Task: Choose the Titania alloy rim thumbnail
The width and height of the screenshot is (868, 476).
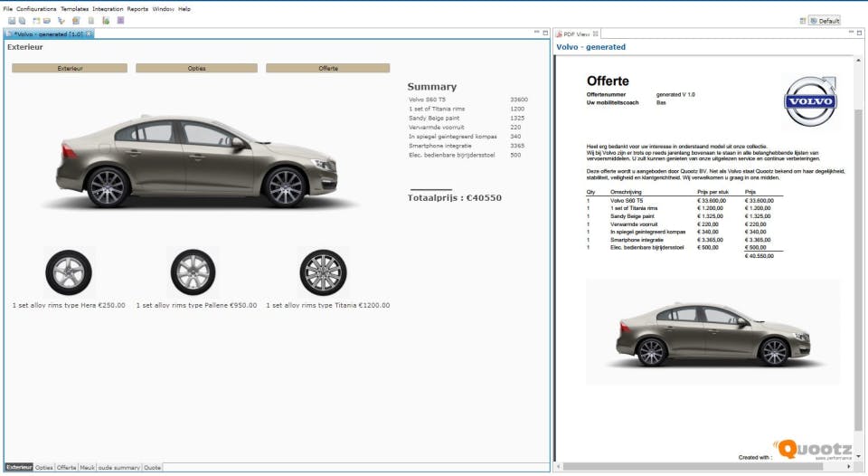Action: (x=323, y=272)
